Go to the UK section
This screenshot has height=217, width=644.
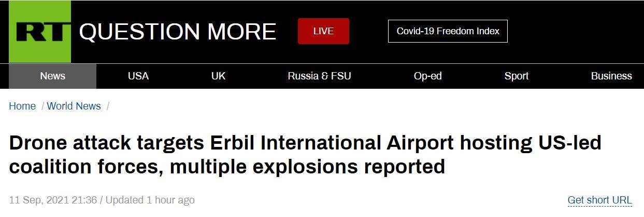pos(218,76)
